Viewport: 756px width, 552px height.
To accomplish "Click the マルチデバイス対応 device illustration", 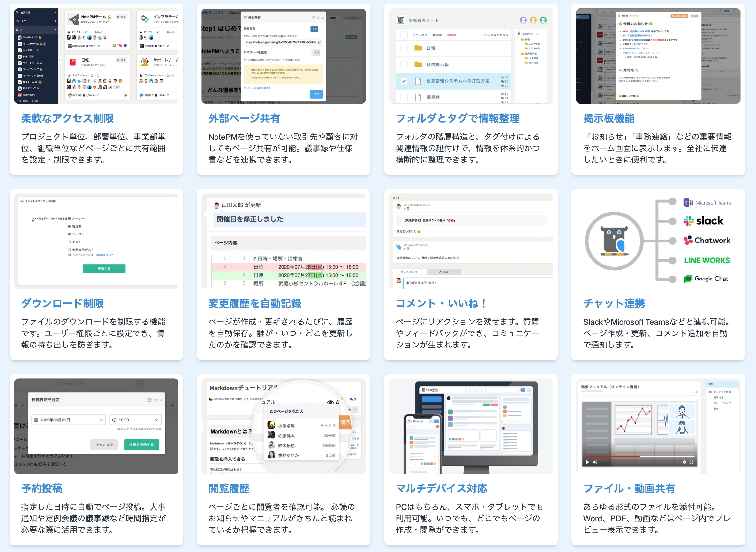I will tap(471, 426).
